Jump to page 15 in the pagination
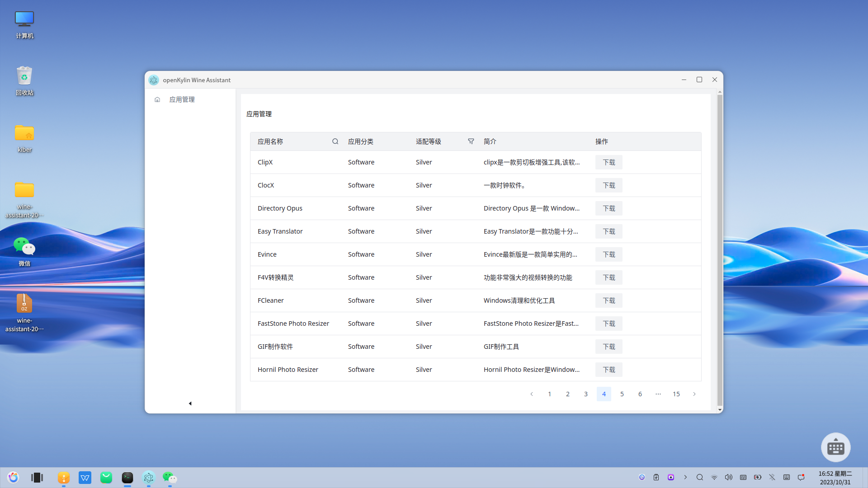The width and height of the screenshot is (868, 488). click(x=676, y=394)
